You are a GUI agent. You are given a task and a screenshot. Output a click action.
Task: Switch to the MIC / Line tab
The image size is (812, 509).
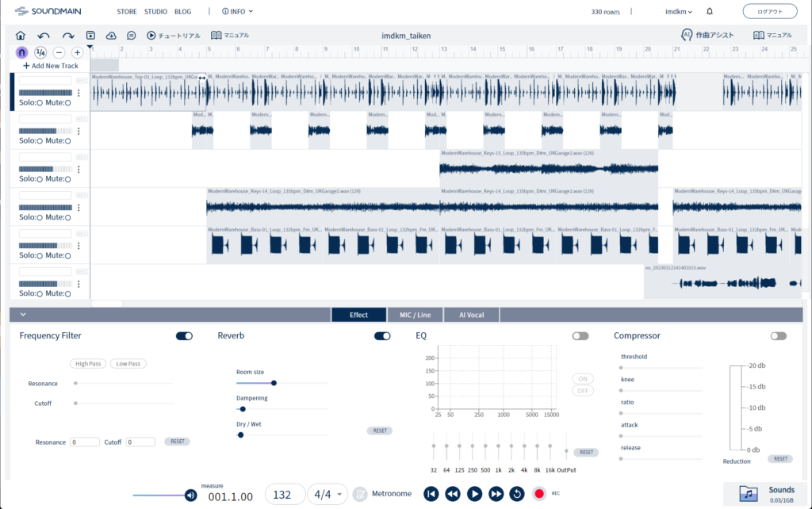point(416,315)
